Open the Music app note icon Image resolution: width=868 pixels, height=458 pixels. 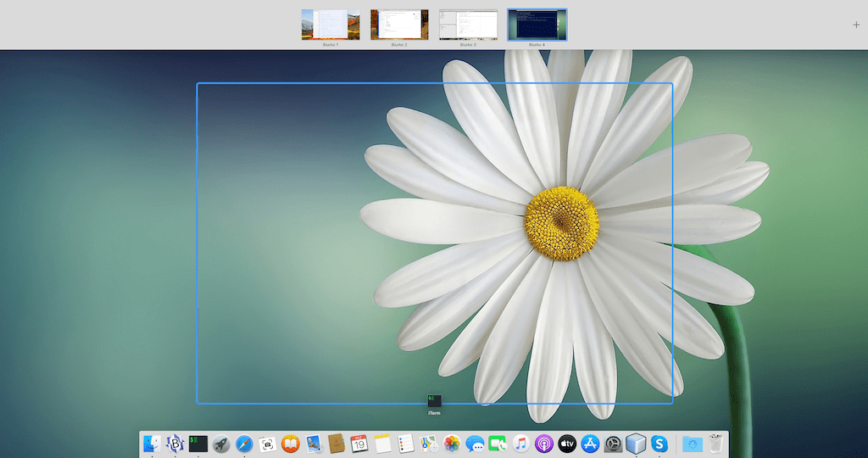click(521, 444)
